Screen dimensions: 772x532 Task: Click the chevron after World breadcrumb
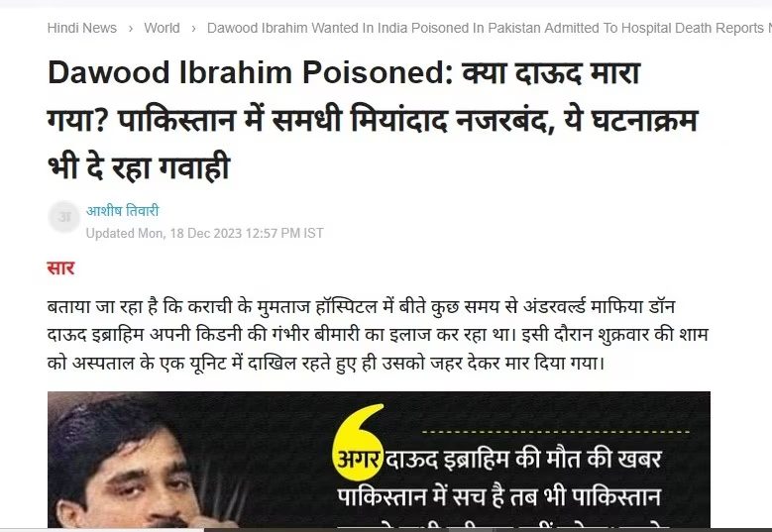[193, 29]
